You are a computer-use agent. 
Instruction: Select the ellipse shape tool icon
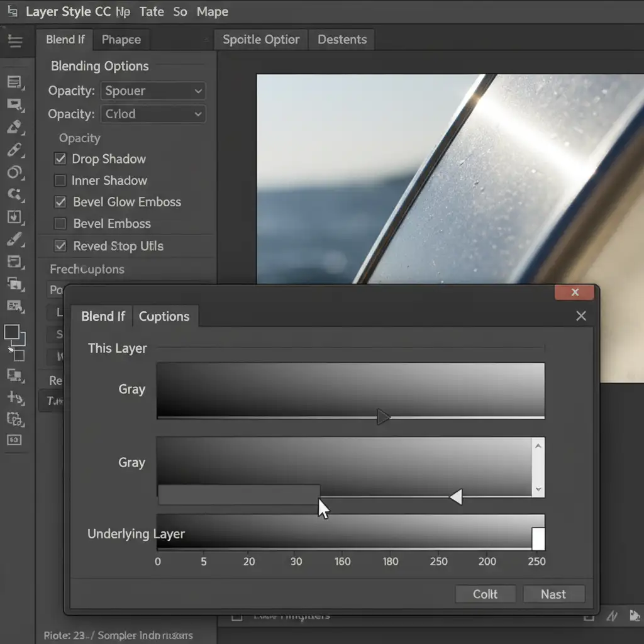14,173
